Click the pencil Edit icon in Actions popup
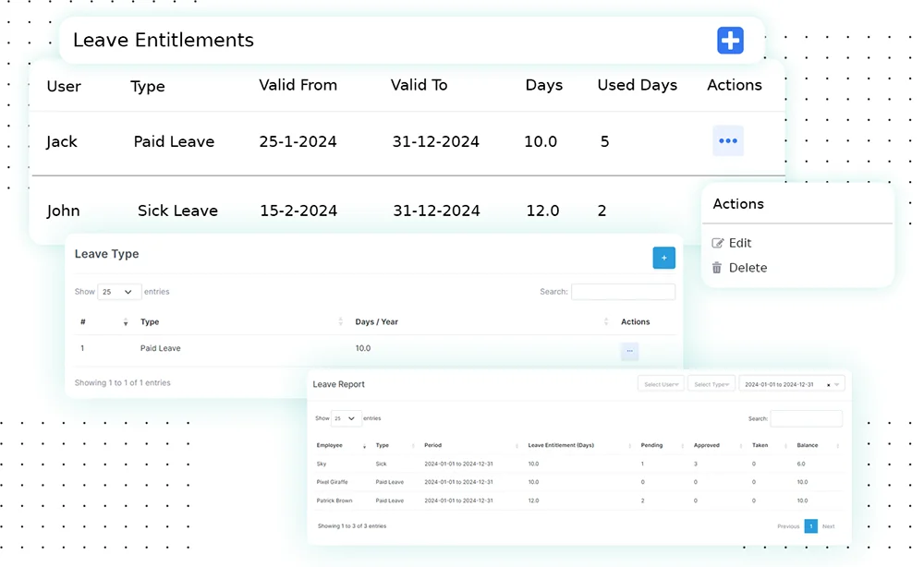 (x=718, y=243)
